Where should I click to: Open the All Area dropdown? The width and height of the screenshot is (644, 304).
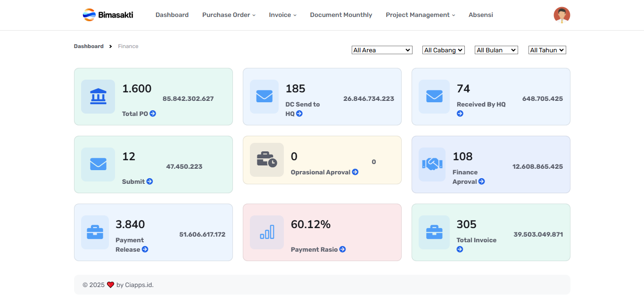[382, 50]
